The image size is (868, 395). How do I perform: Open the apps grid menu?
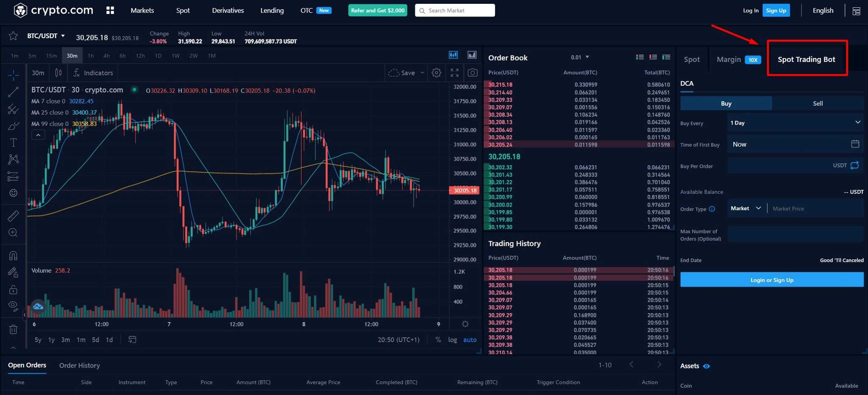click(x=110, y=10)
